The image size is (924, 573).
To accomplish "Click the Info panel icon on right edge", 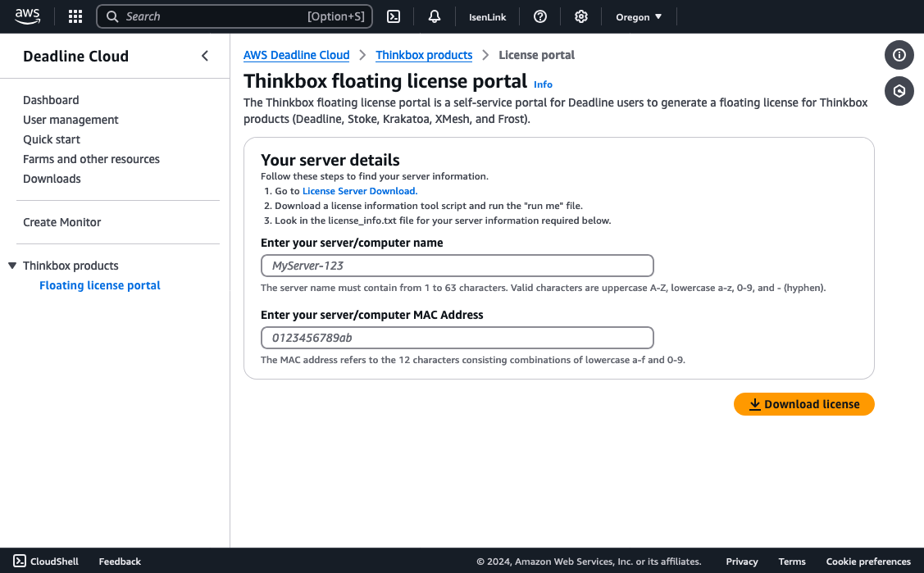I will [x=899, y=55].
